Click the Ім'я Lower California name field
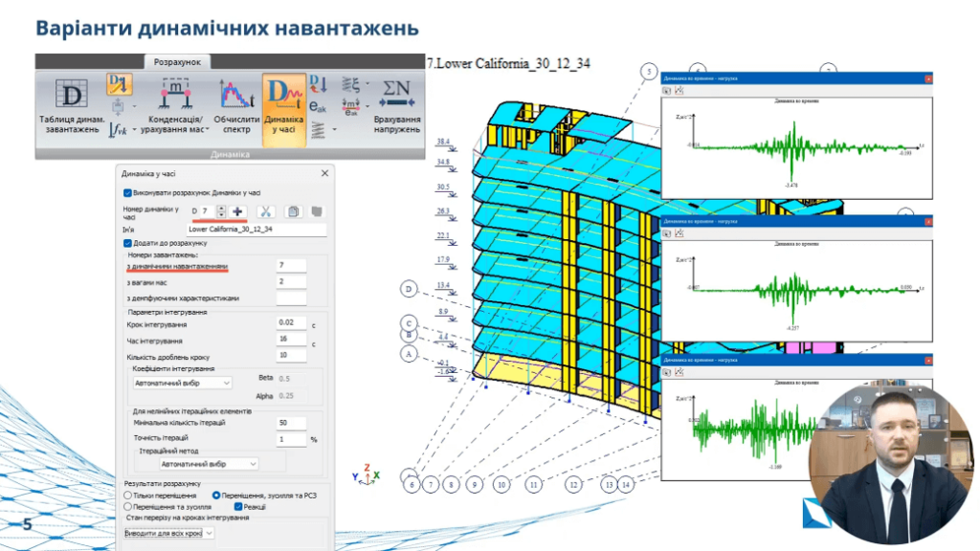This screenshot has height=551, width=980. point(256,230)
